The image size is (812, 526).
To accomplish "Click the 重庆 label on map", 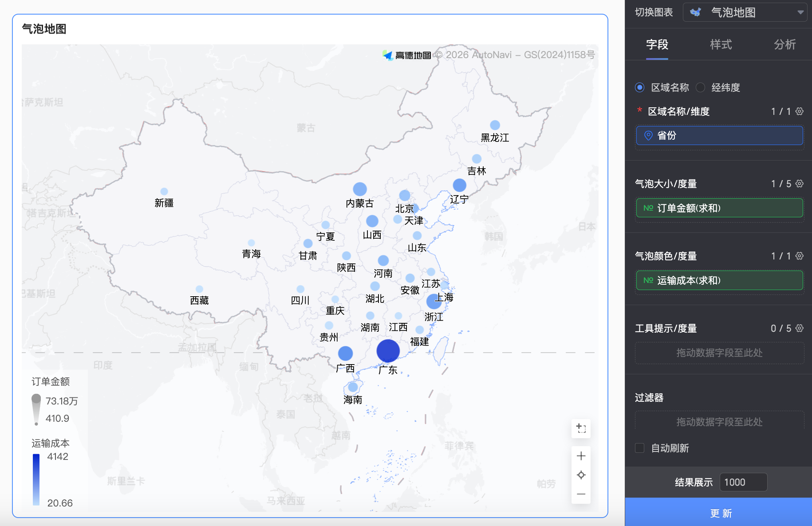I will 335,310.
